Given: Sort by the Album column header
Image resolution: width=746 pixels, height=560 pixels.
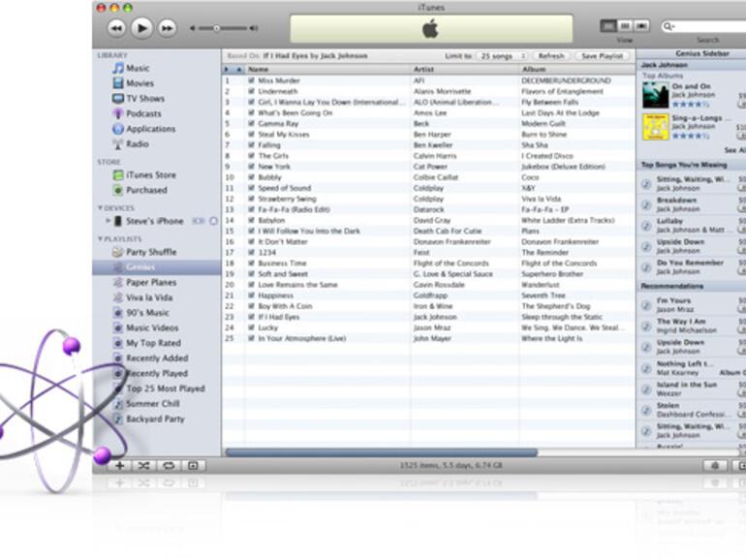Looking at the screenshot, I should click(x=577, y=70).
